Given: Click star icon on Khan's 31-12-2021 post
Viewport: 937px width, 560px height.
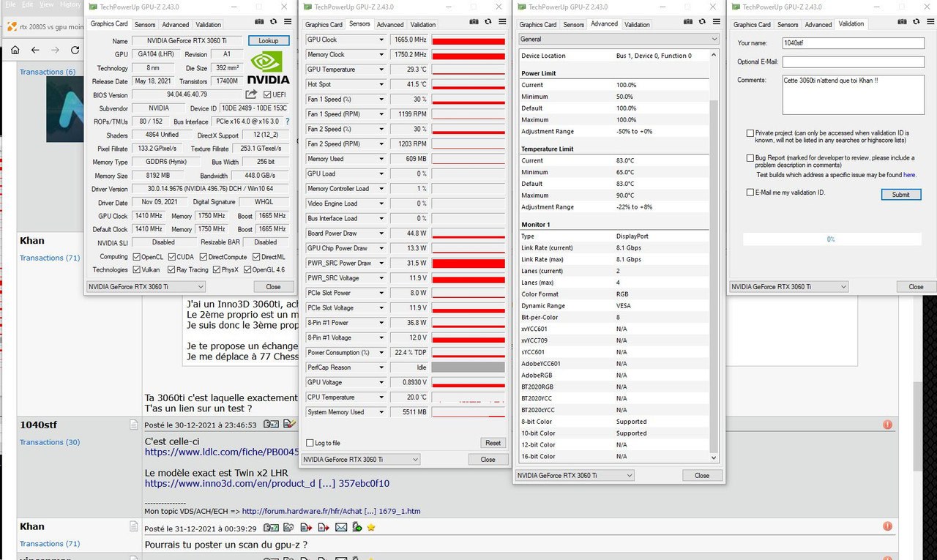Looking at the screenshot, I should coord(371,527).
